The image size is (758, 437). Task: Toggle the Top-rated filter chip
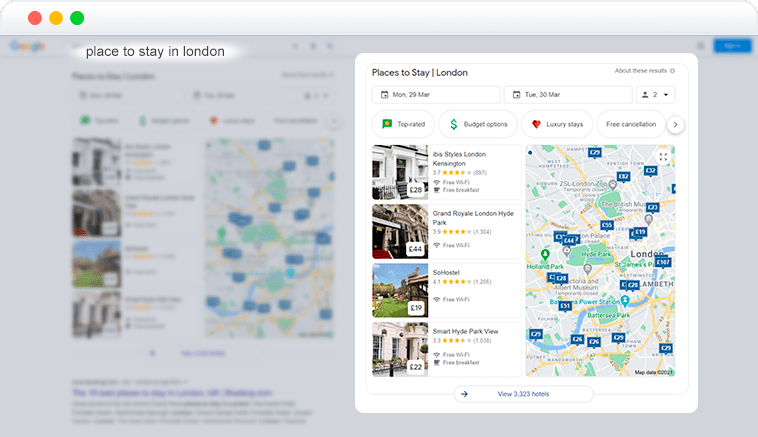404,124
